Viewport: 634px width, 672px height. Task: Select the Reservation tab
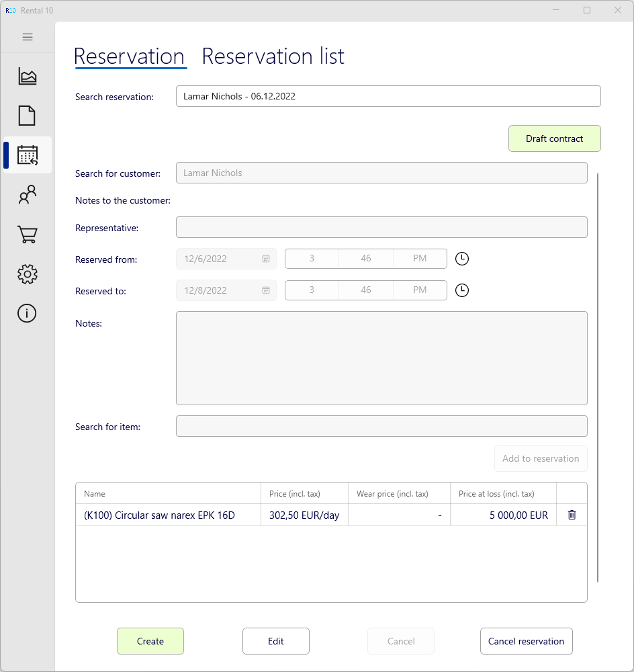pos(129,56)
